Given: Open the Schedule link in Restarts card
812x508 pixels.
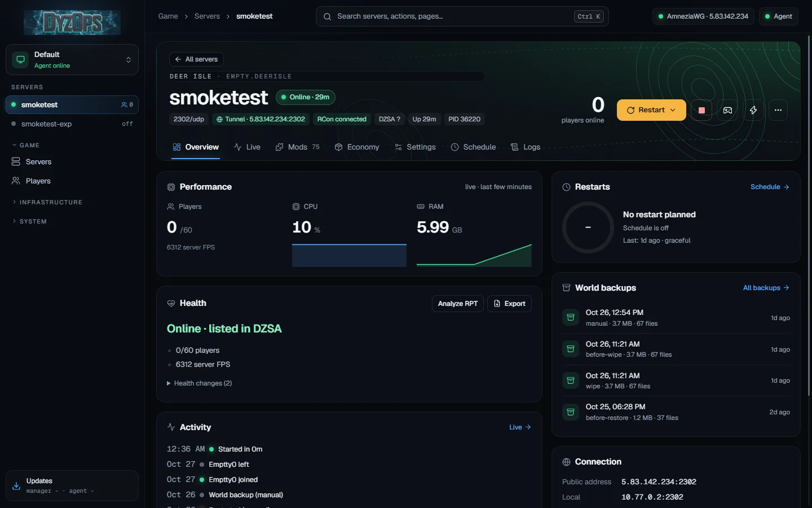Looking at the screenshot, I should pyautogui.click(x=770, y=187).
